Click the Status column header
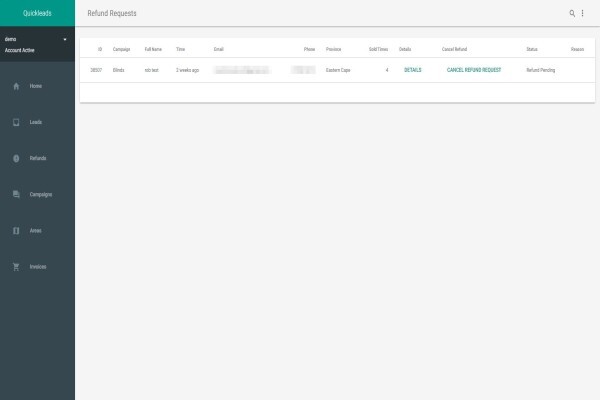The image size is (600, 400). point(532,49)
